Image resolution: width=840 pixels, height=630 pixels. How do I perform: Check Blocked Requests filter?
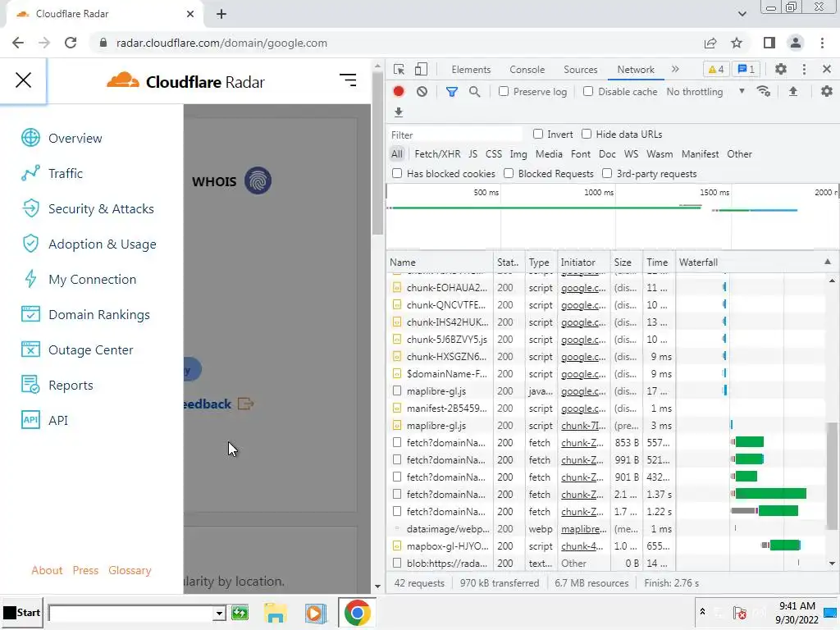(509, 174)
